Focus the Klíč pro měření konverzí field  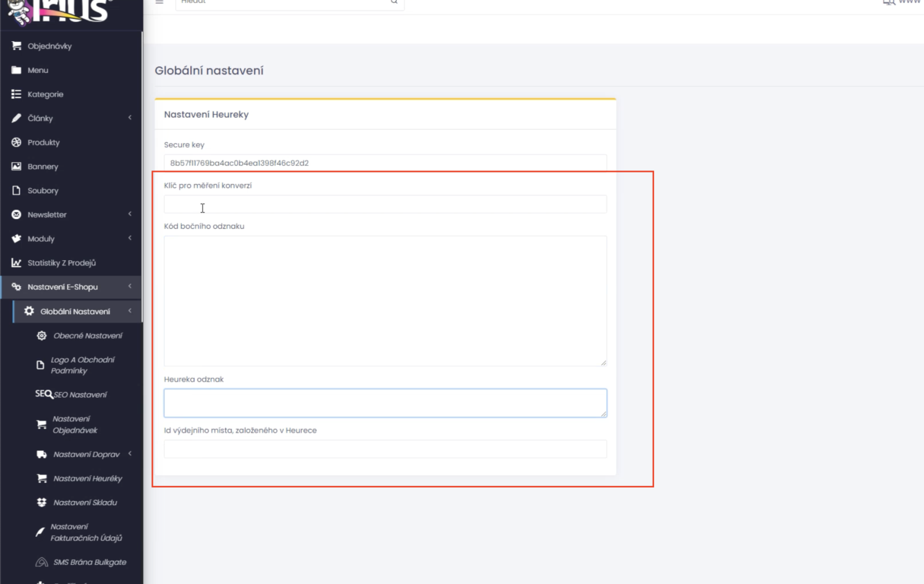(x=385, y=204)
